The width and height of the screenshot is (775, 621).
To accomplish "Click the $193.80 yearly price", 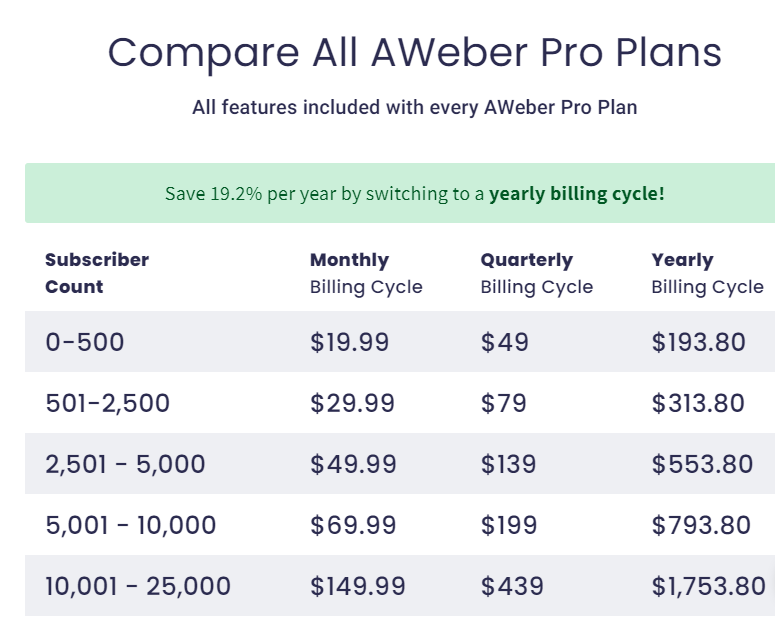I will [x=698, y=342].
